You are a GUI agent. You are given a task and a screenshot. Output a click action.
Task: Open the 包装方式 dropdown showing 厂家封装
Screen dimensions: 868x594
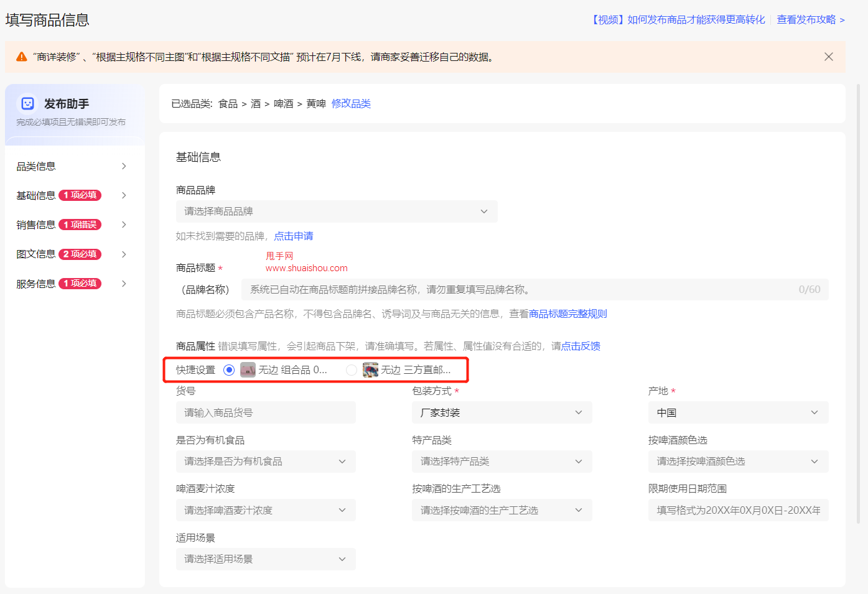coord(502,412)
